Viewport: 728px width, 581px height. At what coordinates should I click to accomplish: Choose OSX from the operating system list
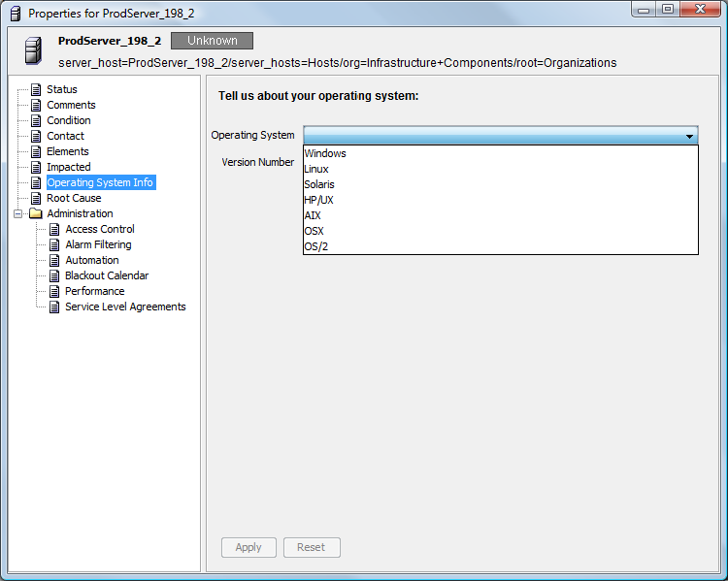coord(501,231)
